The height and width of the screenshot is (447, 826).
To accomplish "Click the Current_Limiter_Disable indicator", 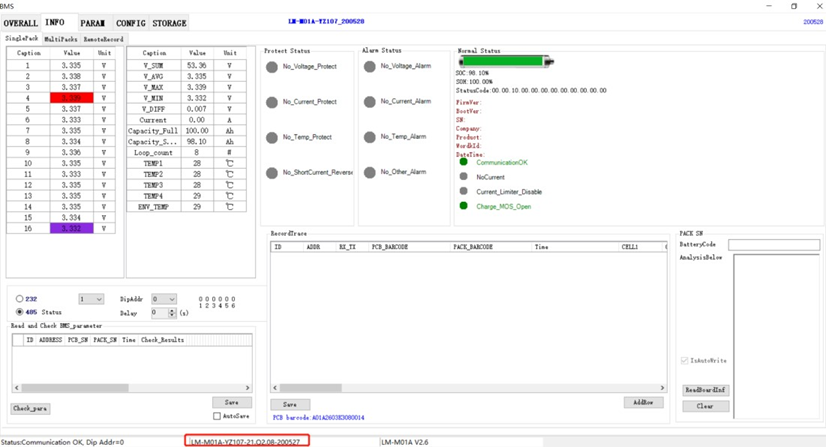I will (x=463, y=191).
